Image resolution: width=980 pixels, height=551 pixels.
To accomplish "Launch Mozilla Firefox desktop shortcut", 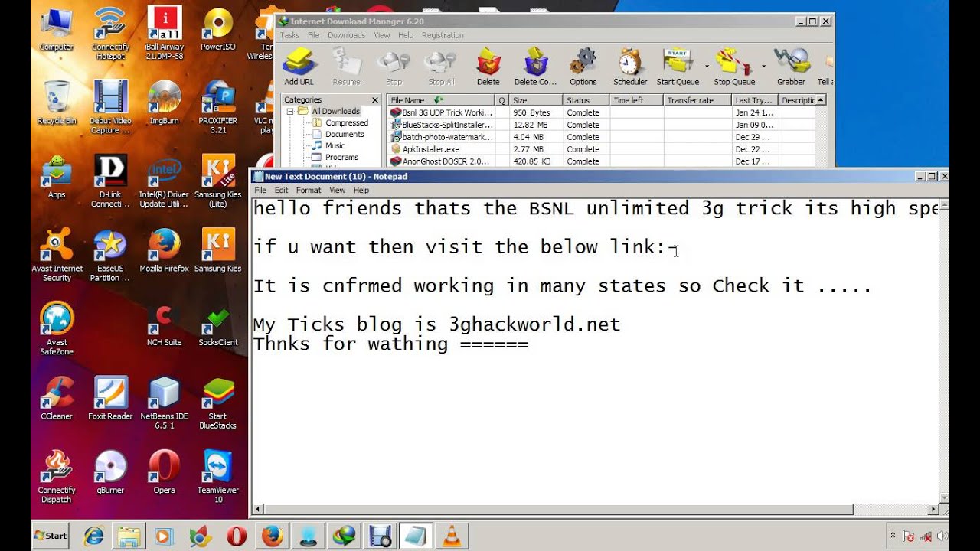I will tap(164, 250).
